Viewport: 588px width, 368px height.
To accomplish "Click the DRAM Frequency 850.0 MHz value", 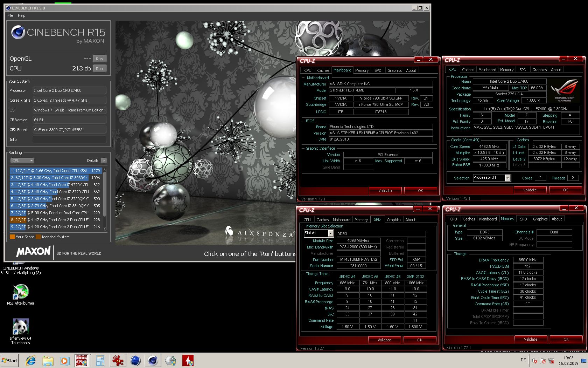I will click(x=528, y=260).
